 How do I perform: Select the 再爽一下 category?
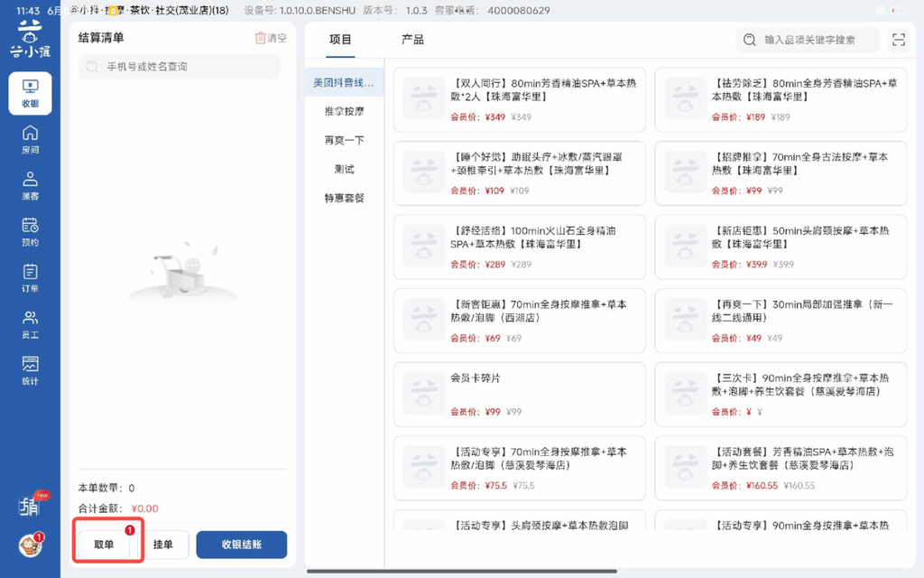point(344,140)
